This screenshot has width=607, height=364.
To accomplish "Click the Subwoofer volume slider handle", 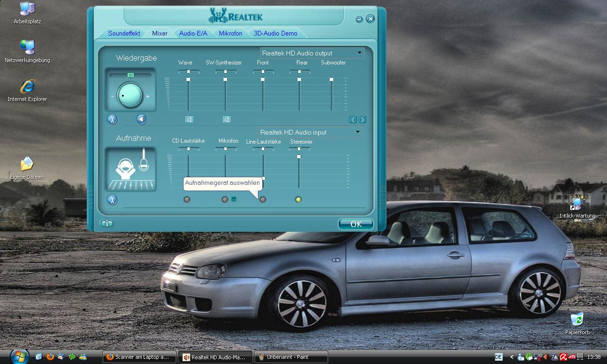I will pos(331,80).
